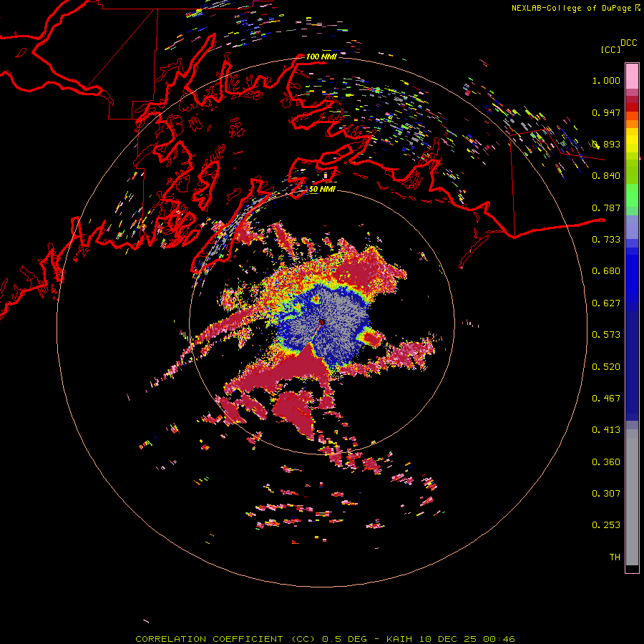Click the Correlation Coefficient product caption
This screenshot has height=644, width=644.
(325, 639)
